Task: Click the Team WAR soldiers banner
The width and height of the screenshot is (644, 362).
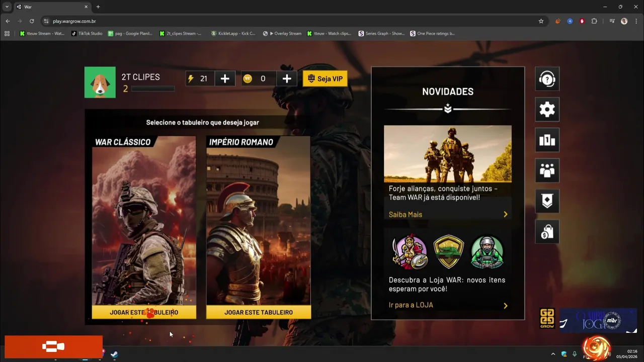Action: coord(448,154)
